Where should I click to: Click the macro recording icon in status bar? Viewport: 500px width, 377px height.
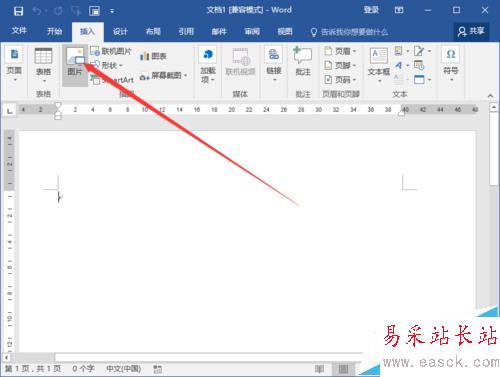click(158, 369)
